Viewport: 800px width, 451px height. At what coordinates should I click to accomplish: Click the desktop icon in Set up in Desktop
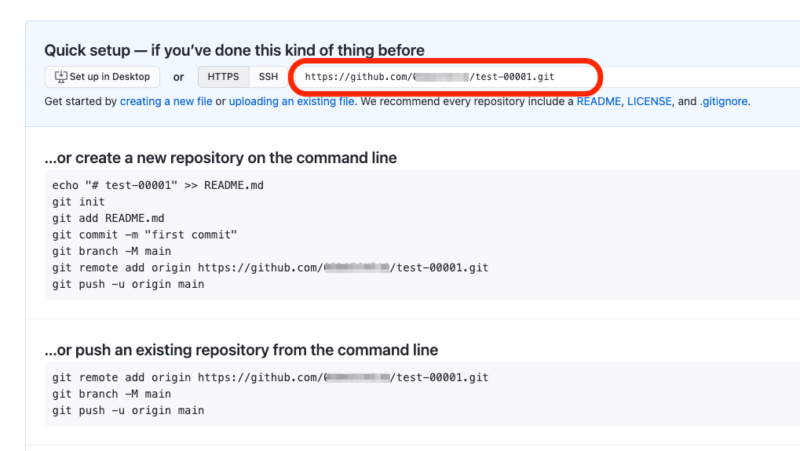pos(61,77)
